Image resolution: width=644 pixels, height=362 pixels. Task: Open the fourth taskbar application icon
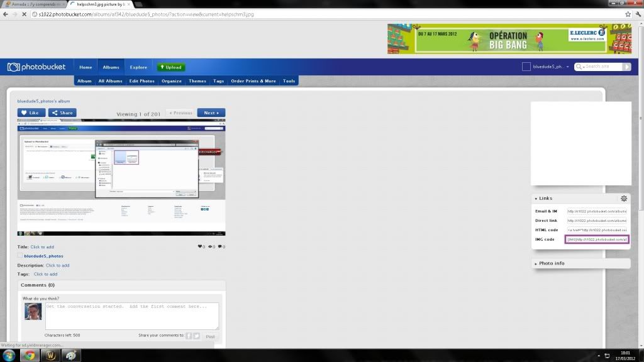tap(71, 356)
